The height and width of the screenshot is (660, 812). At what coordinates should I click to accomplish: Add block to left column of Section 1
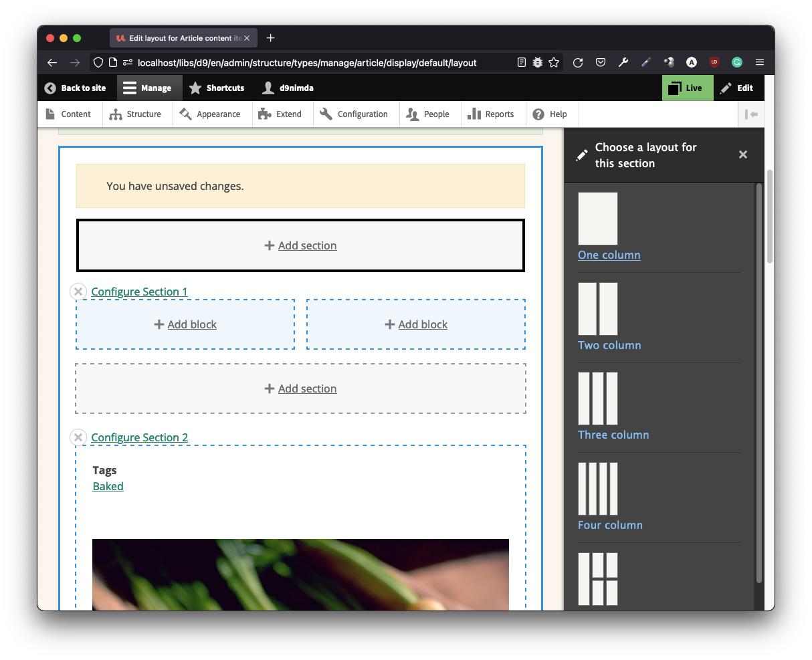(x=185, y=324)
